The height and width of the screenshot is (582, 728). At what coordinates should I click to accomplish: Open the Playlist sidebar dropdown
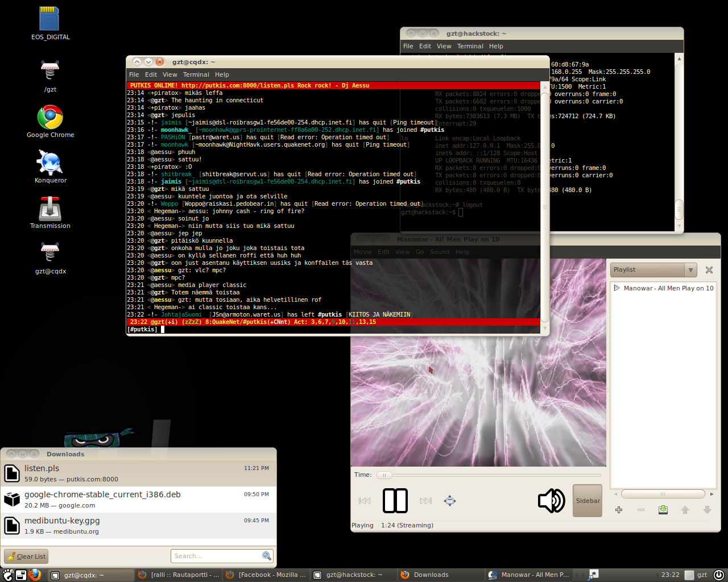point(690,270)
